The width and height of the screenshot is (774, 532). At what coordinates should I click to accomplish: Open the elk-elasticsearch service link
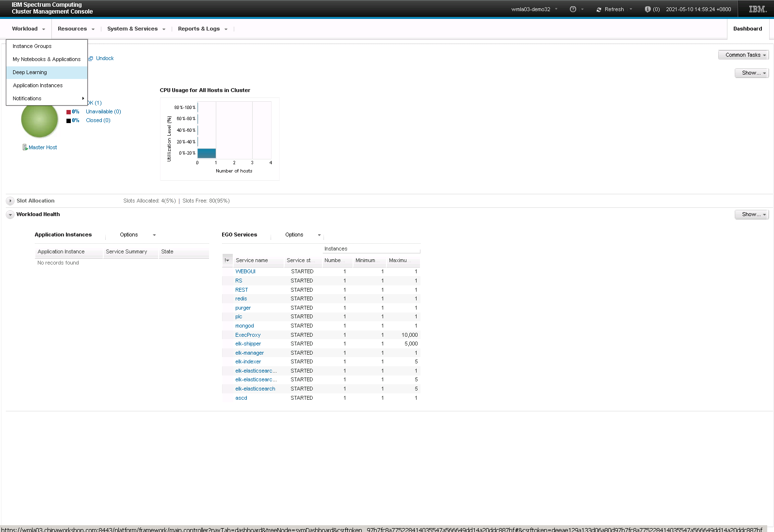coord(255,389)
